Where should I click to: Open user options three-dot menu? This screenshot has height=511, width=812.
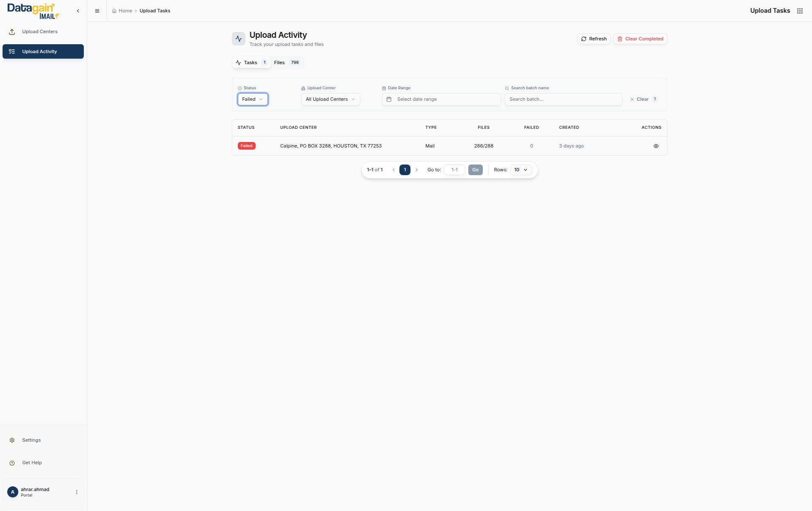[77, 492]
